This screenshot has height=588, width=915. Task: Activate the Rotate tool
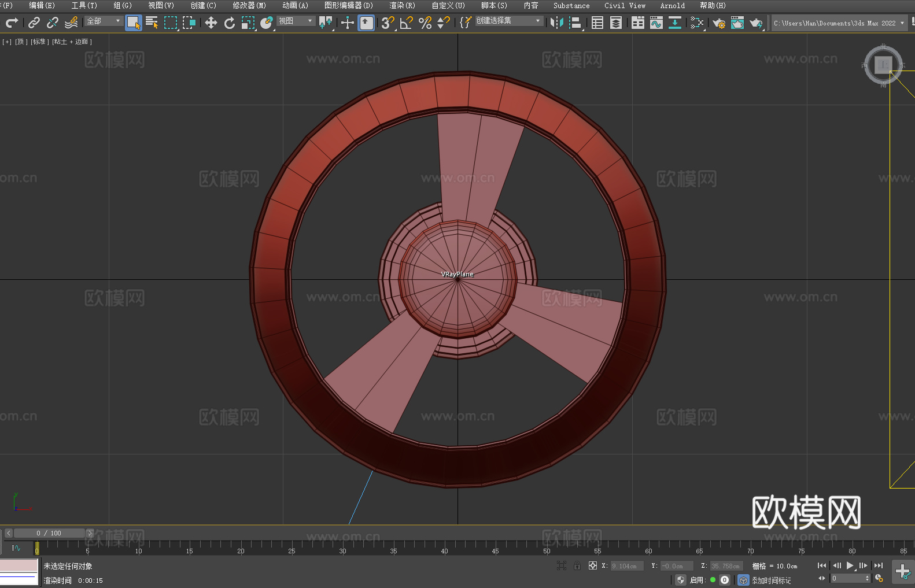pos(230,23)
